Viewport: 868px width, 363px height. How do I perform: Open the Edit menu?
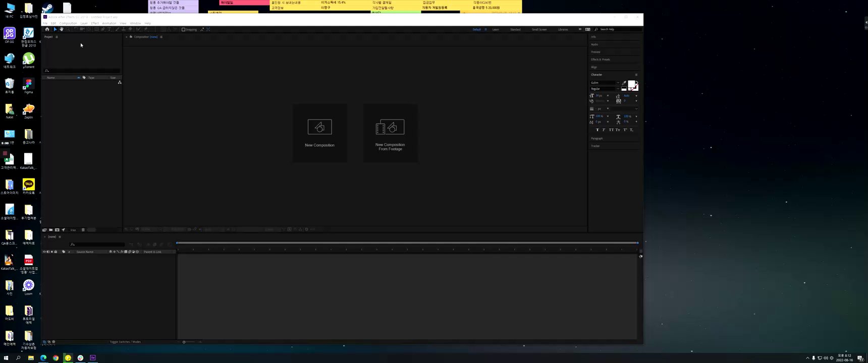tap(53, 23)
